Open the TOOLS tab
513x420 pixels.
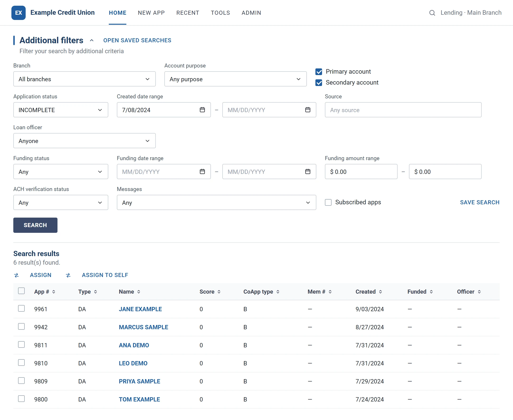tap(220, 13)
